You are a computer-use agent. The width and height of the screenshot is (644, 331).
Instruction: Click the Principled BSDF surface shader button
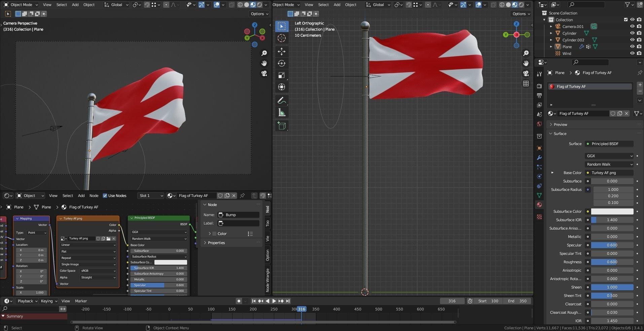[609, 144]
